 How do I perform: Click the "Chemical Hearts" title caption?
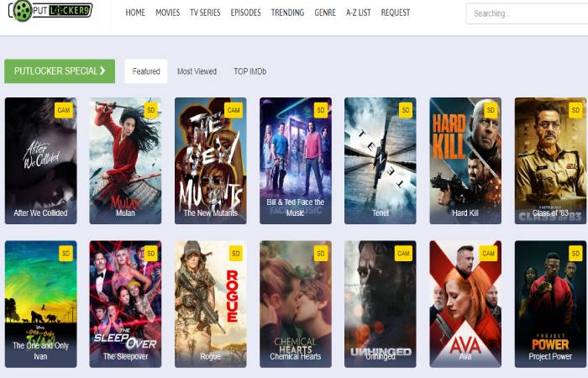296,356
